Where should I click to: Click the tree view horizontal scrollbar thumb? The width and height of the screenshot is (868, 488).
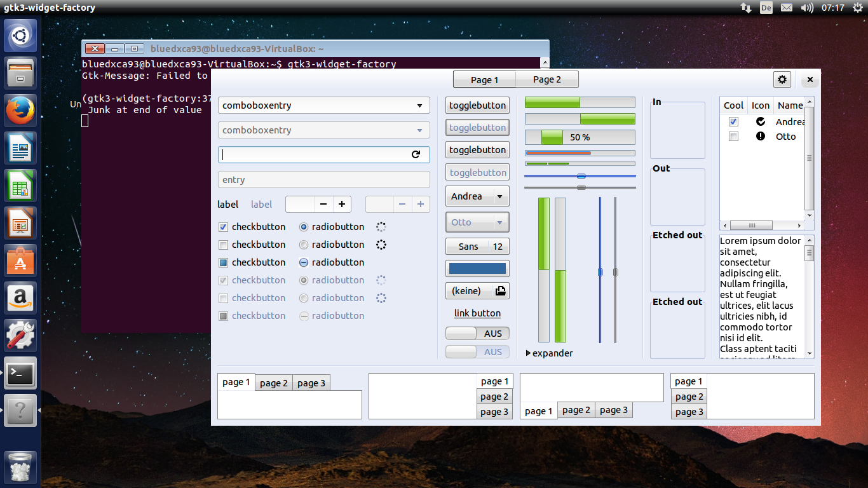click(751, 226)
